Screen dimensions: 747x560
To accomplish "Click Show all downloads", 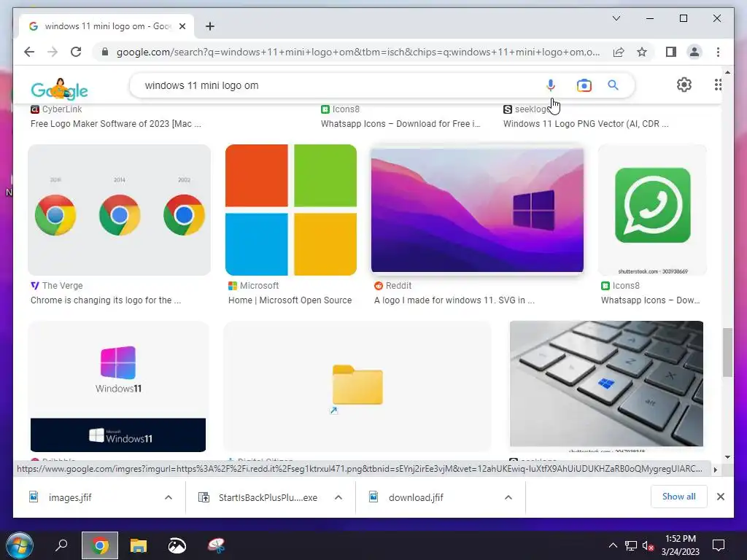I will (x=679, y=497).
